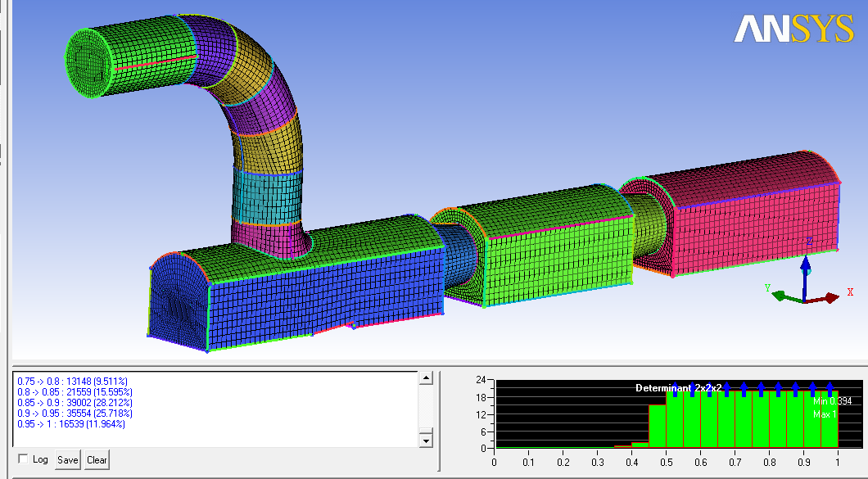Select the cyan section of the elbow pipe
868x479 pixels.
[x=266, y=198]
